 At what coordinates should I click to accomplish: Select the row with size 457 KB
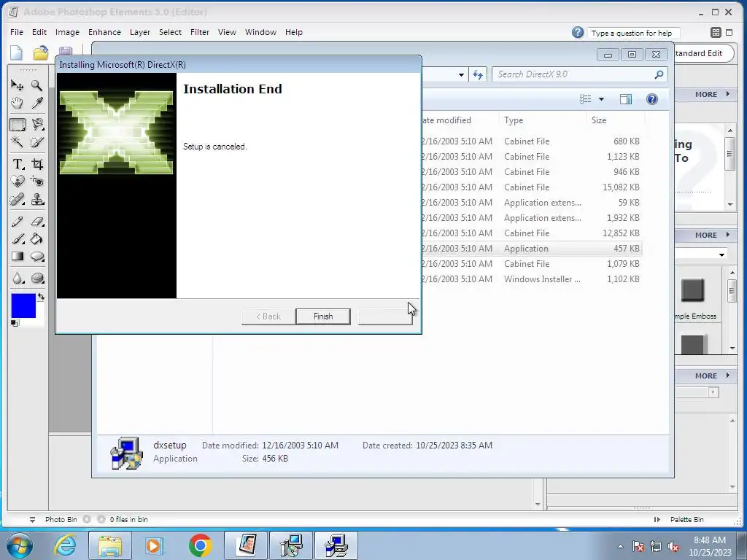(x=531, y=249)
